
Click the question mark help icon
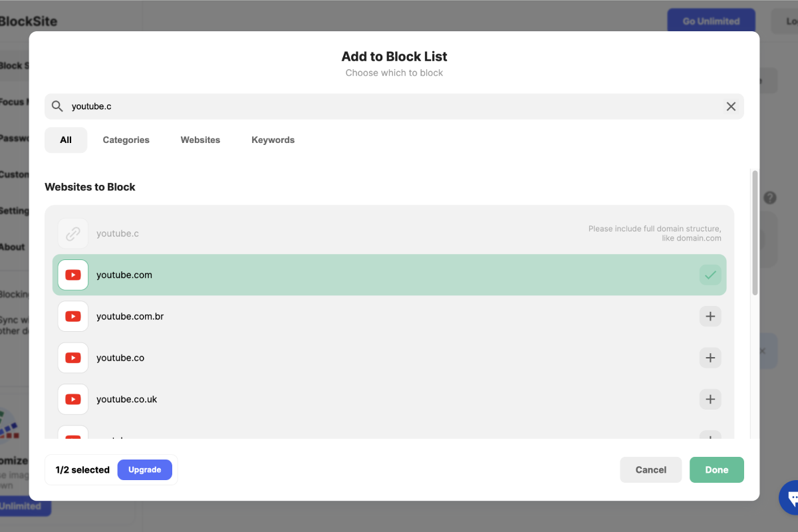coord(769,198)
